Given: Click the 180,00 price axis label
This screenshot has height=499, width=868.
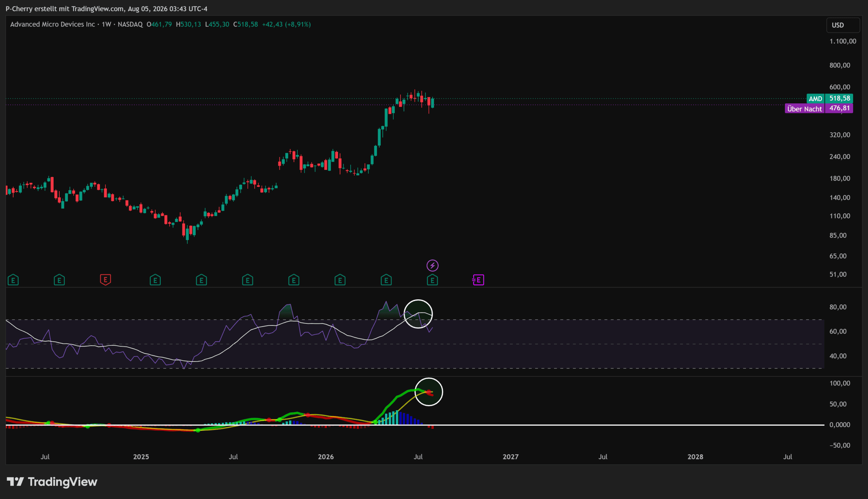Looking at the screenshot, I should [x=840, y=178].
